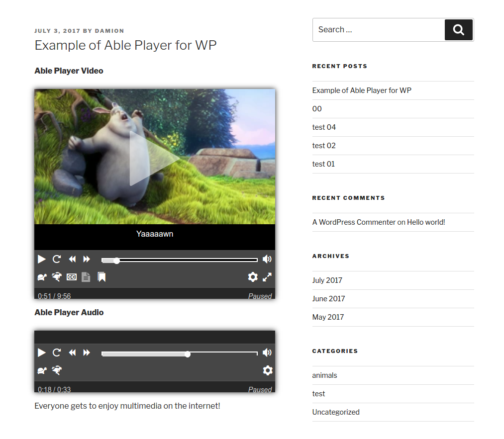Open the July 3, 2017 date link
The width and height of the screenshot is (504, 439).
click(57, 31)
